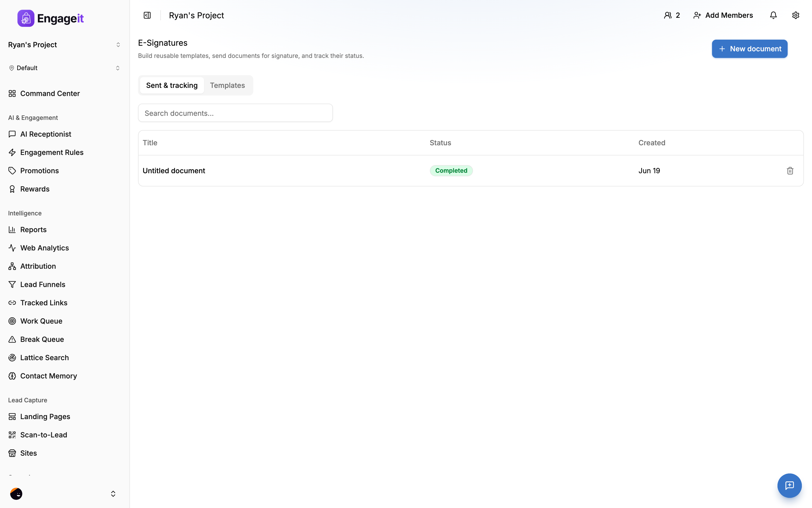The image size is (812, 508).
Task: Click the Attribution network icon
Action: pyautogui.click(x=12, y=266)
